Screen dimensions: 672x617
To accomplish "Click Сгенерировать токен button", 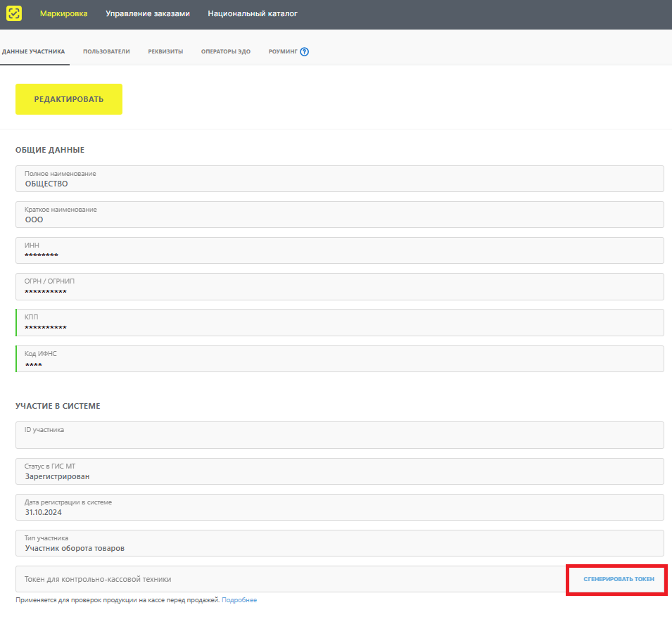I will click(x=619, y=579).
